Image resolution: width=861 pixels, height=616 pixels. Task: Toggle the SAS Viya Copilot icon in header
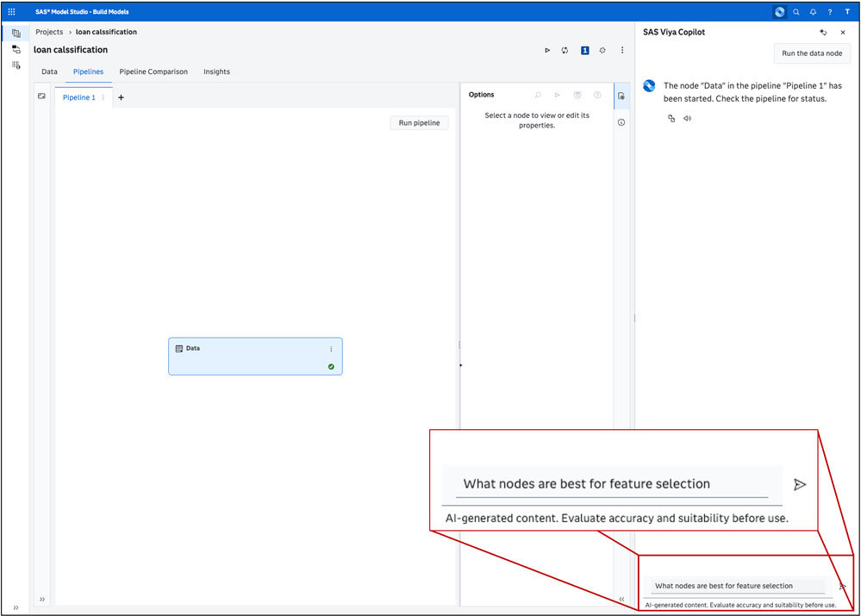pos(779,11)
